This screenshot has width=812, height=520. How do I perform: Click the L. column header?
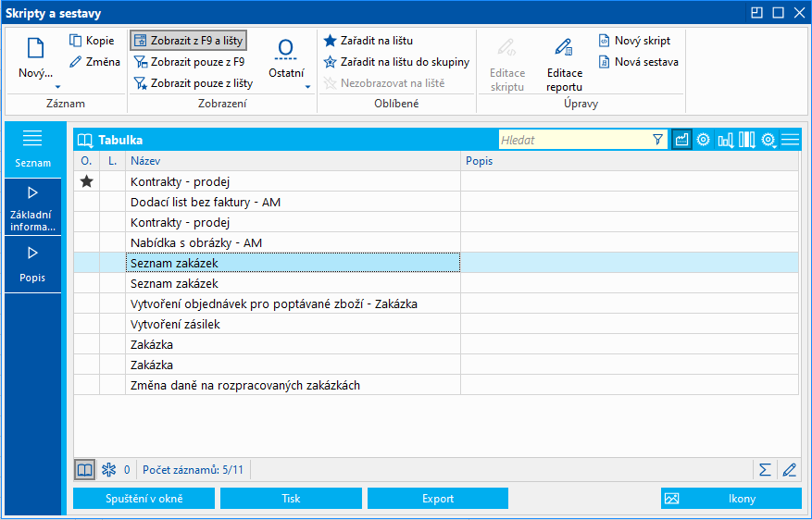[x=112, y=161]
